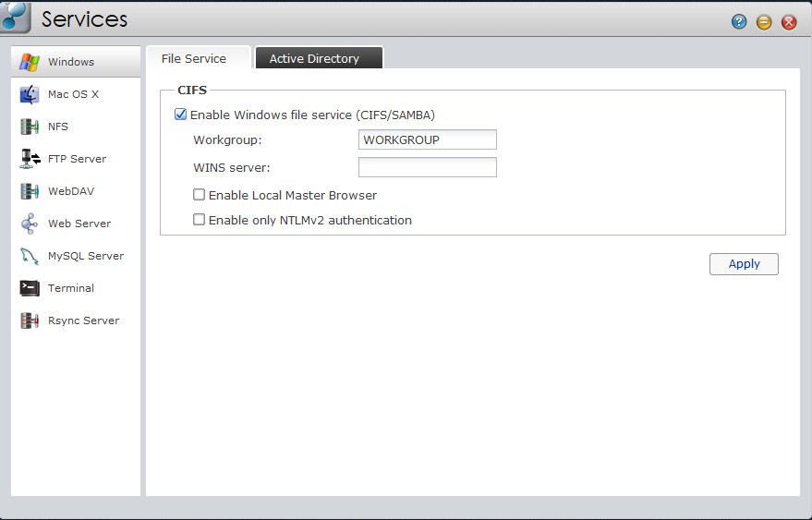Focus the WINS server input box
The height and width of the screenshot is (520, 812).
point(427,167)
